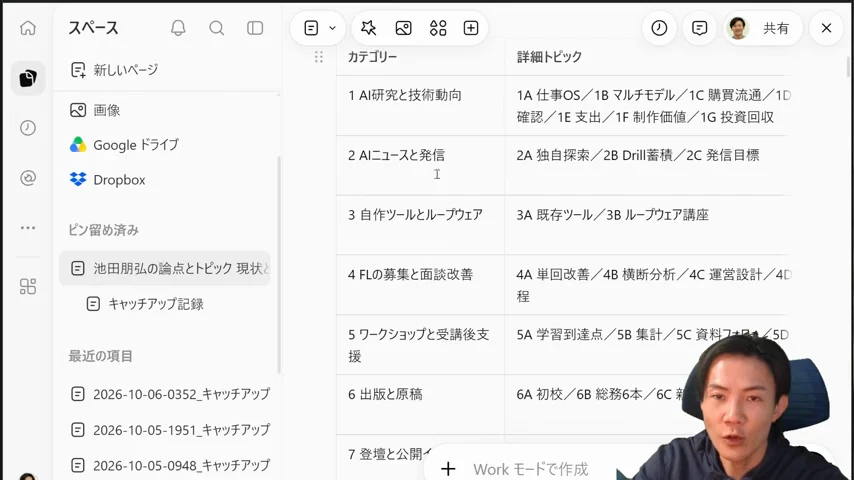Expand the page type dropdown chevron

click(x=332, y=28)
